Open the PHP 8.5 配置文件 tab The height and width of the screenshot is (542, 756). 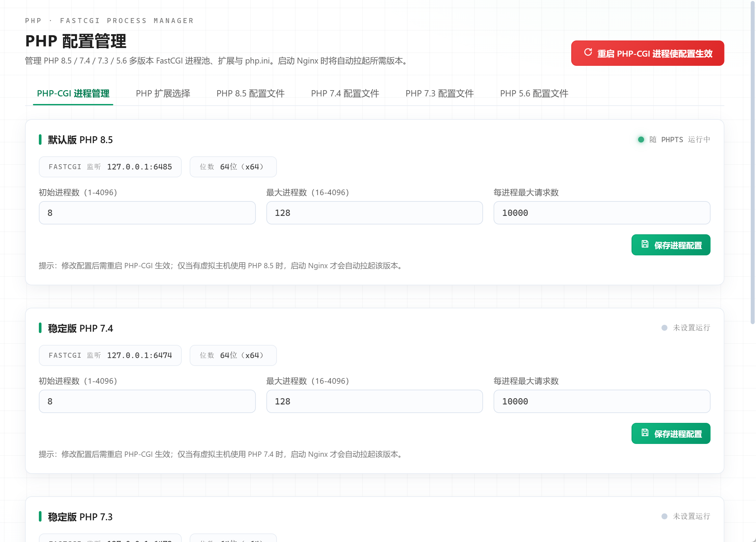click(250, 93)
